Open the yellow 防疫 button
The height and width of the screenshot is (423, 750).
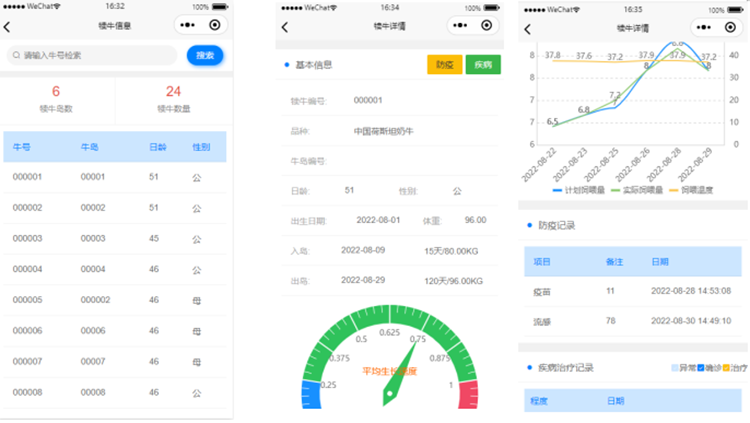pos(444,65)
